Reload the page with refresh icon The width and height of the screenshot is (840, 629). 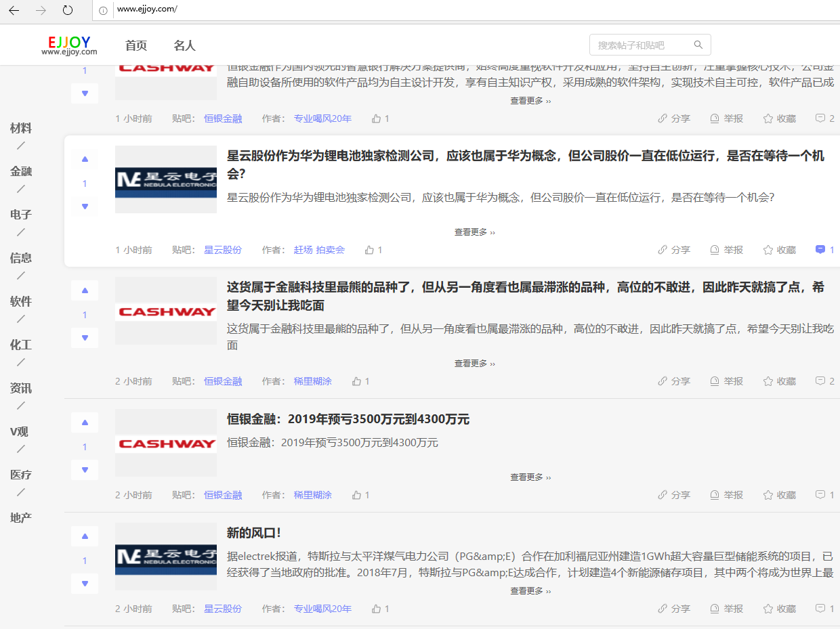click(68, 10)
